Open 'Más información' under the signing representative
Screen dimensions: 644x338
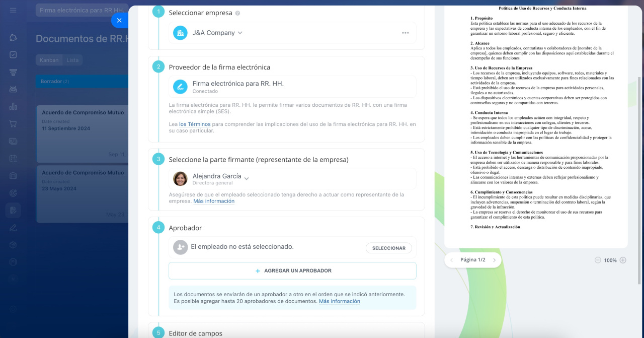(x=214, y=201)
